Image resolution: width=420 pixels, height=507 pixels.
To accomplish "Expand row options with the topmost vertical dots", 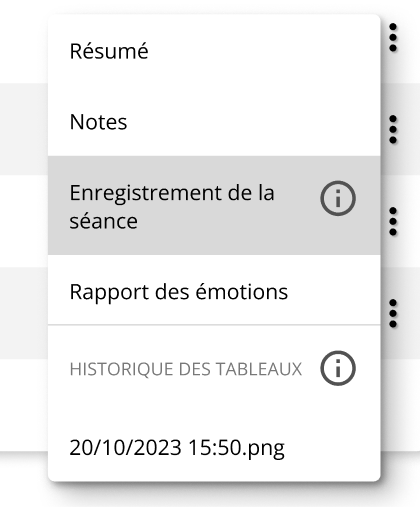I will pyautogui.click(x=393, y=37).
